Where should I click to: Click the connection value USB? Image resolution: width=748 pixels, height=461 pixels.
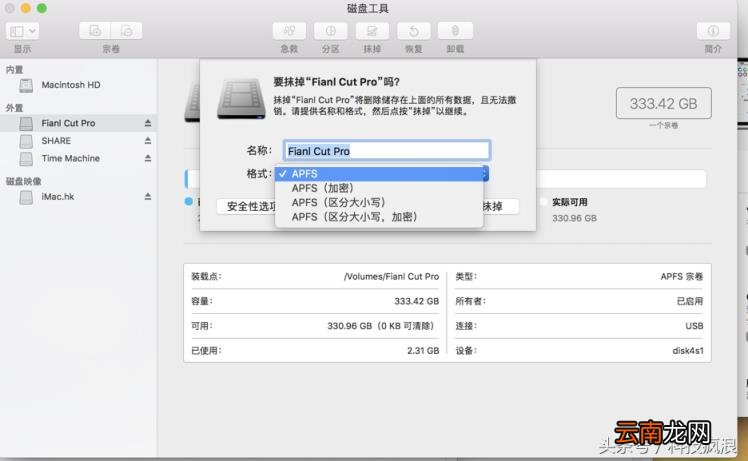(694, 326)
